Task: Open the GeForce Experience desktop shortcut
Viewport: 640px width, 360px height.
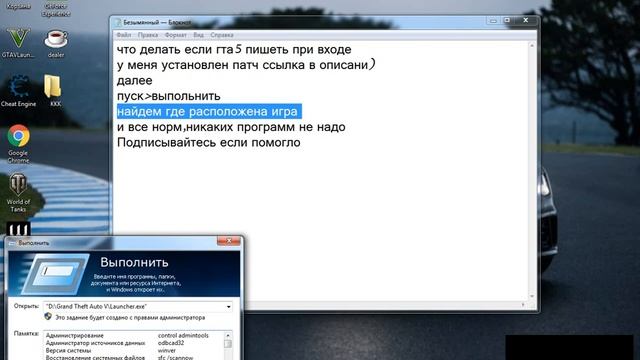Action: (56, 8)
